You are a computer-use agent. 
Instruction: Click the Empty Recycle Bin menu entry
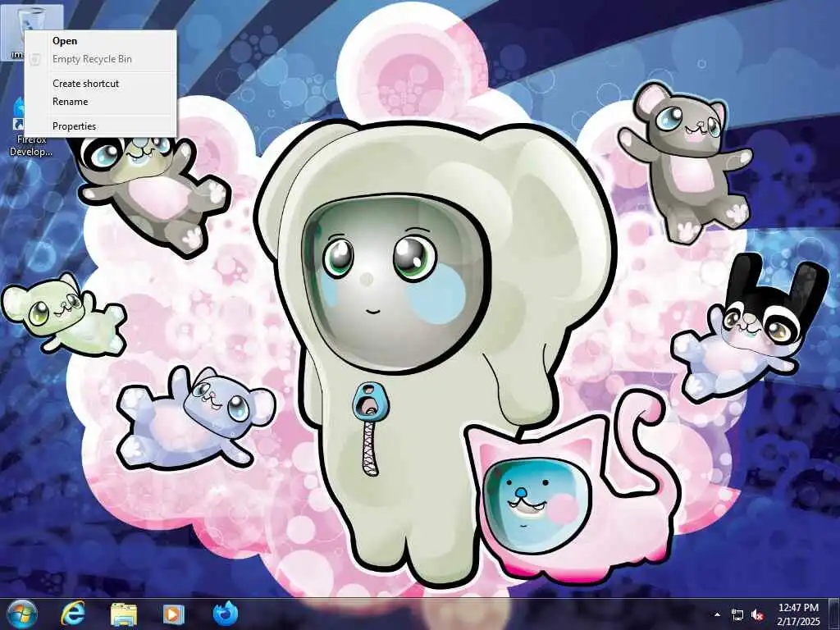point(100,59)
